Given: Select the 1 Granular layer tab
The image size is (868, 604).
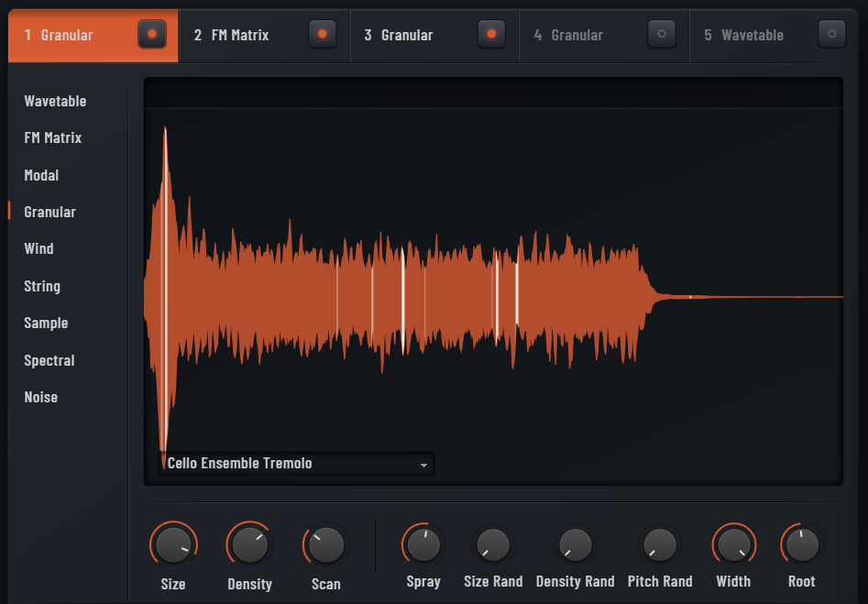Looking at the screenshot, I should [93, 36].
